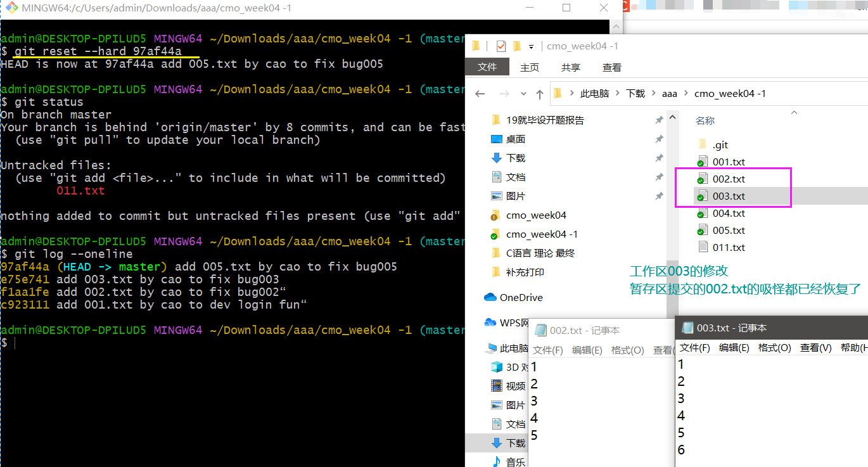Select file 002.txt

729,179
